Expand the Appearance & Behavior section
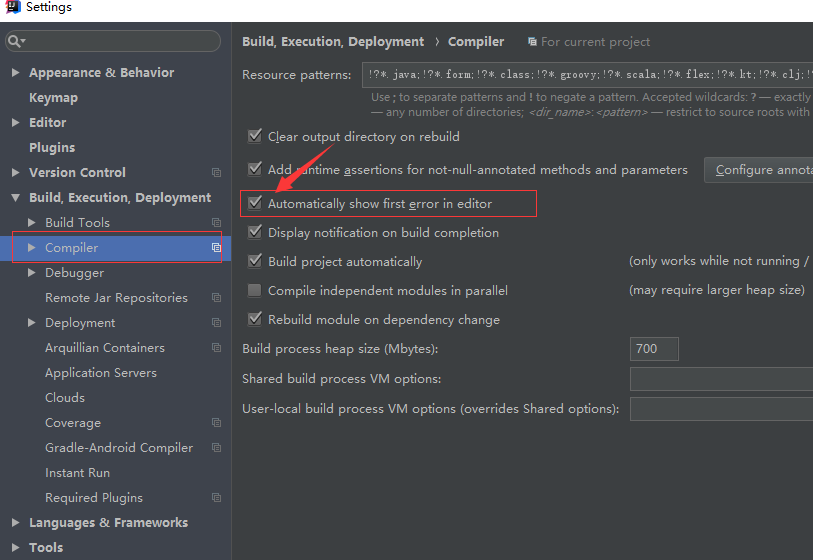Viewport: 813px width, 560px height. click(15, 73)
